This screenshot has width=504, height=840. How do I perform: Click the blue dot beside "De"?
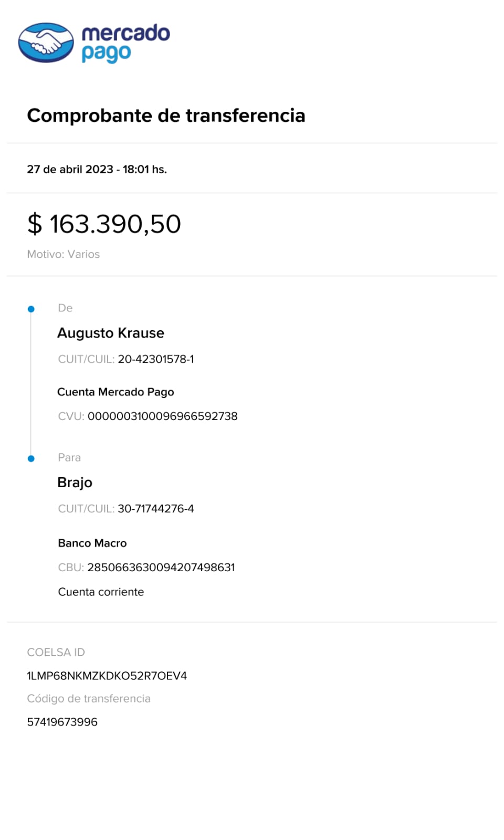(31, 309)
